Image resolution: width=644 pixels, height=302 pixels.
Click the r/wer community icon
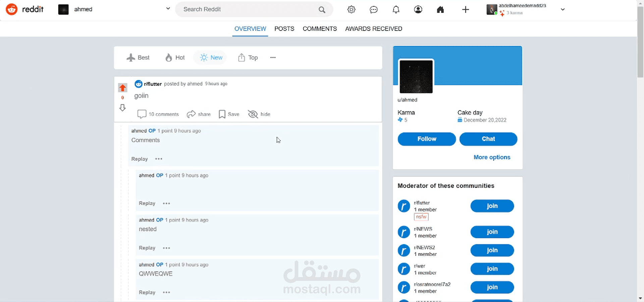point(404,269)
